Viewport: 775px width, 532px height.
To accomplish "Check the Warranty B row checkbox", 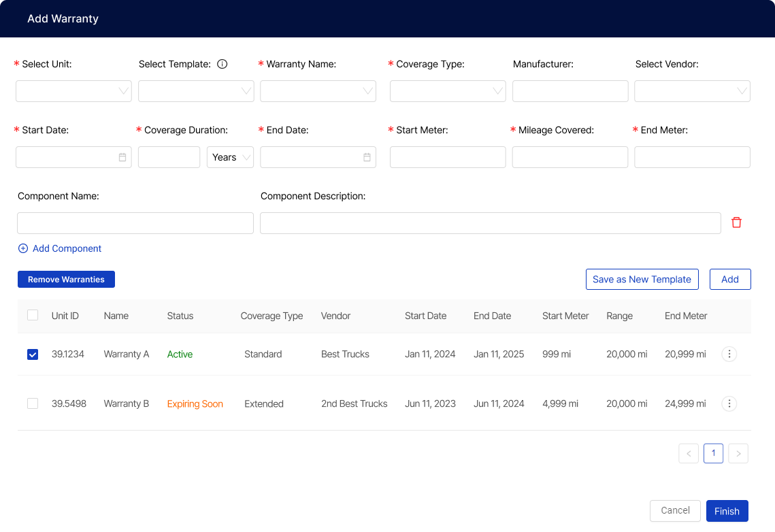I will tap(33, 403).
